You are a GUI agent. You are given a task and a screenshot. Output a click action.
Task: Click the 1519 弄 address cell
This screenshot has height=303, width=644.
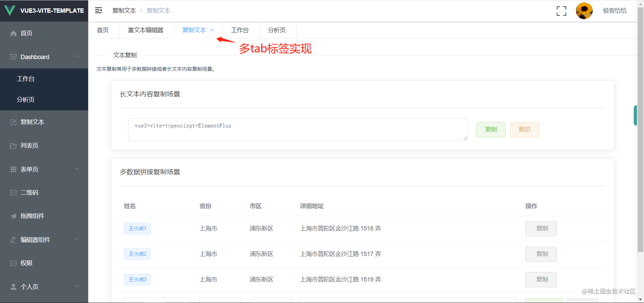[x=340, y=280]
